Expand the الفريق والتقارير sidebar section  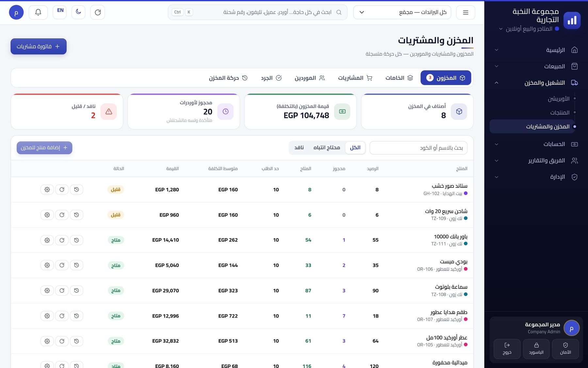(x=536, y=161)
